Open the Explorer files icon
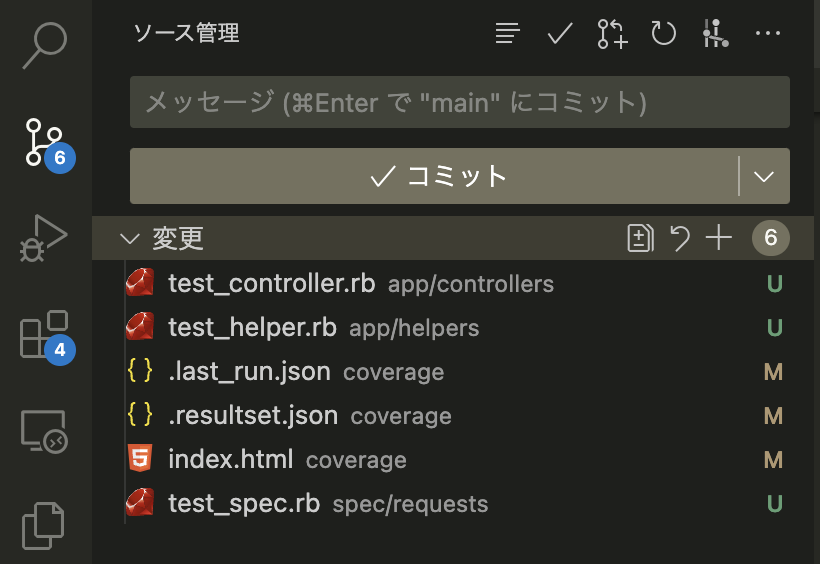The width and height of the screenshot is (820, 564). point(45,526)
